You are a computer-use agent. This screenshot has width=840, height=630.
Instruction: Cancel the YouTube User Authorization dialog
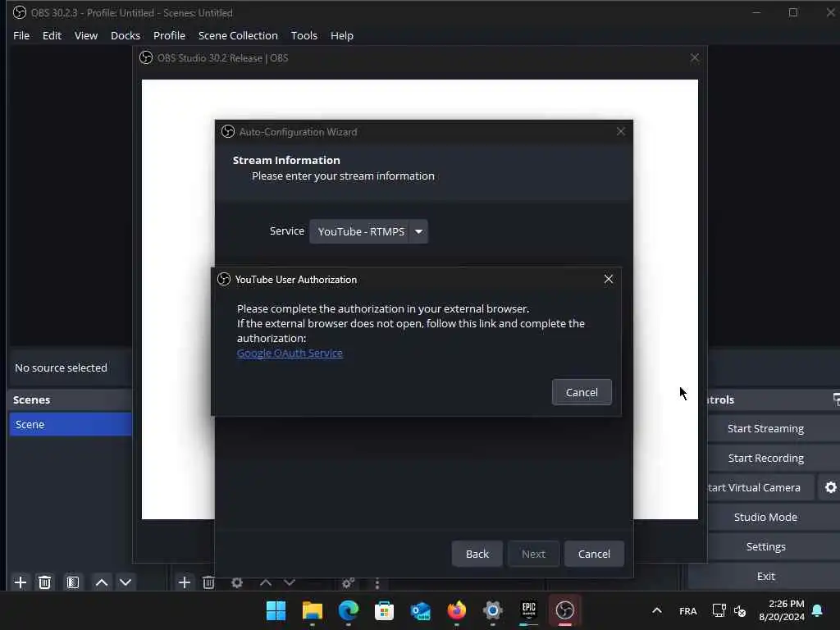pyautogui.click(x=582, y=392)
